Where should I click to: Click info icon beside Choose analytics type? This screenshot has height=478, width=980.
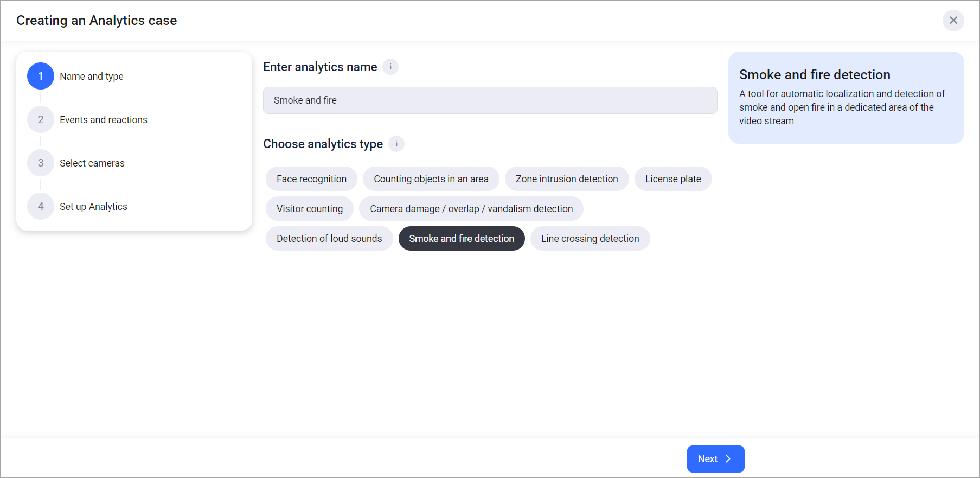(396, 144)
